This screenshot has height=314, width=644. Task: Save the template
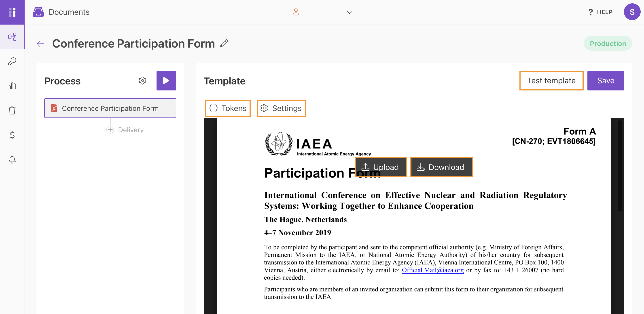pos(606,81)
